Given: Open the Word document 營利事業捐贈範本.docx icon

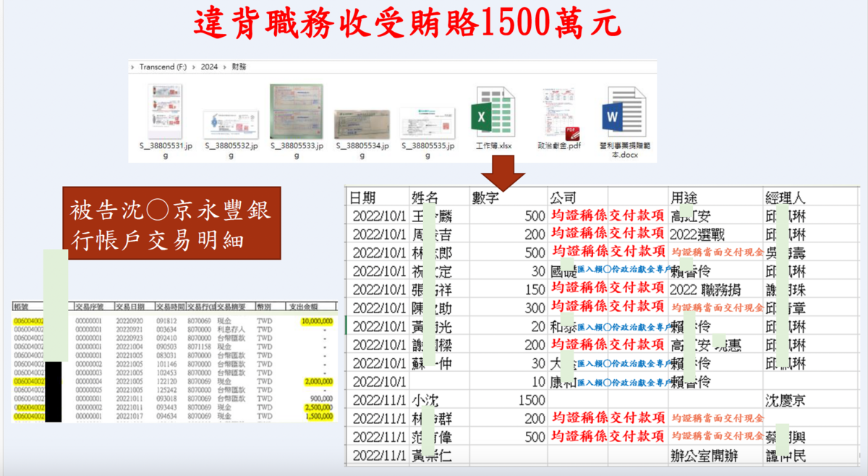Looking at the screenshot, I should click(x=624, y=112).
